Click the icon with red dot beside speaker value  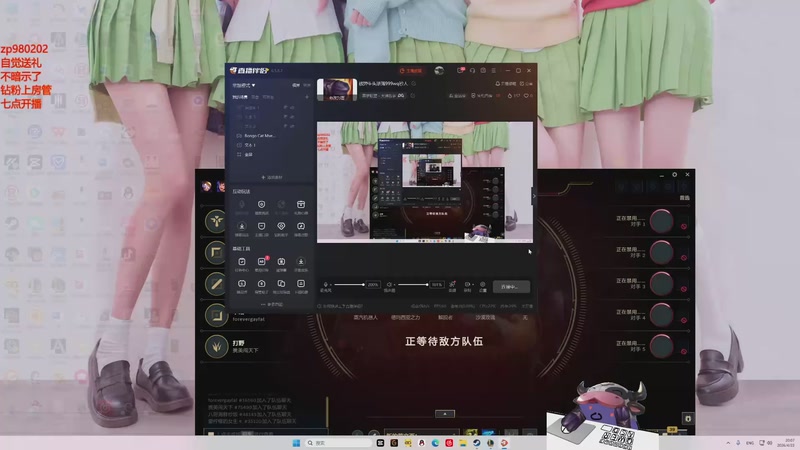pyautogui.click(x=452, y=285)
